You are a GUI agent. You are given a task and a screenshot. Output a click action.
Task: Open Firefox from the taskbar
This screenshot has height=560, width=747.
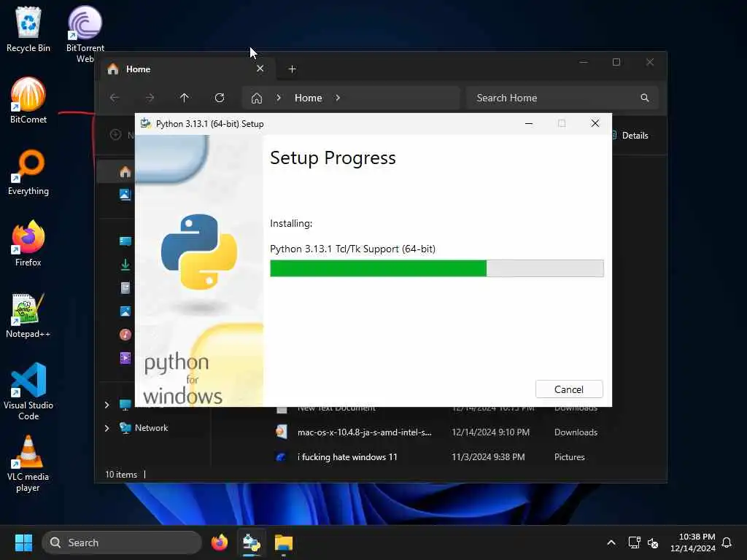(219, 542)
